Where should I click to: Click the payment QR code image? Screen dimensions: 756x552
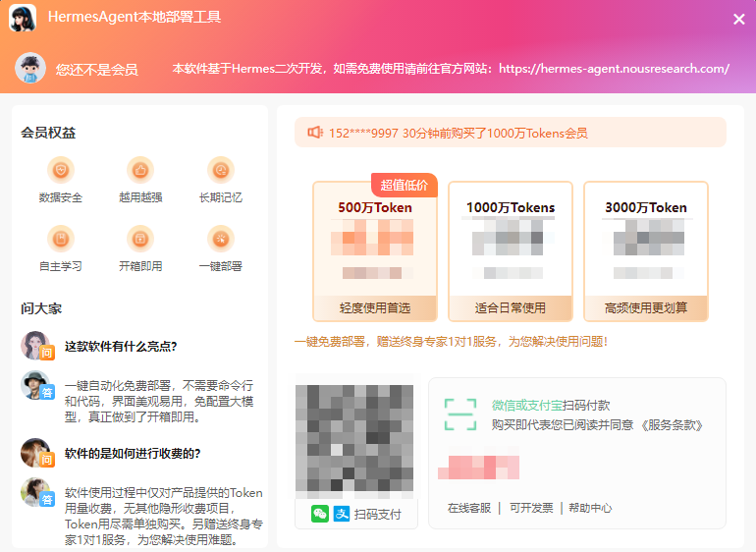coord(354,439)
